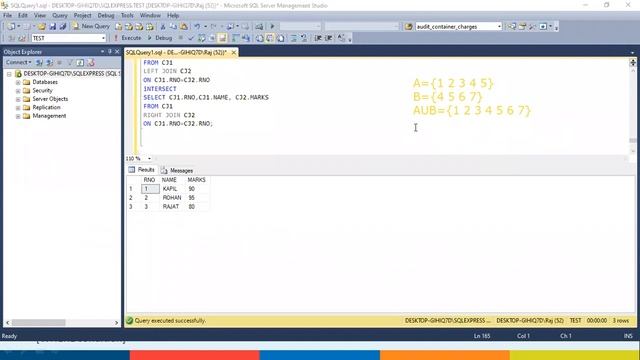The width and height of the screenshot is (640, 360).
Task: Execute the SQL query
Action: [127, 38]
